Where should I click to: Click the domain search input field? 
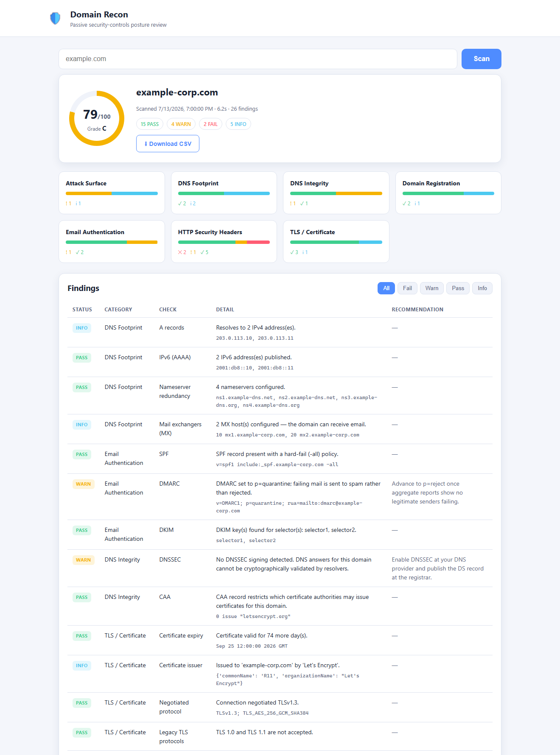pos(258,59)
